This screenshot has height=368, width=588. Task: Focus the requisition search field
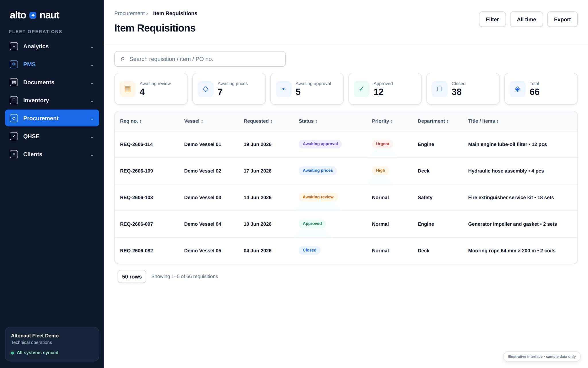(x=200, y=59)
